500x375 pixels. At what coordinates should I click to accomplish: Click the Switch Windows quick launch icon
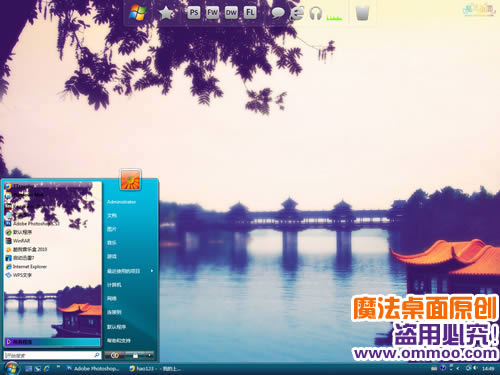click(38, 369)
